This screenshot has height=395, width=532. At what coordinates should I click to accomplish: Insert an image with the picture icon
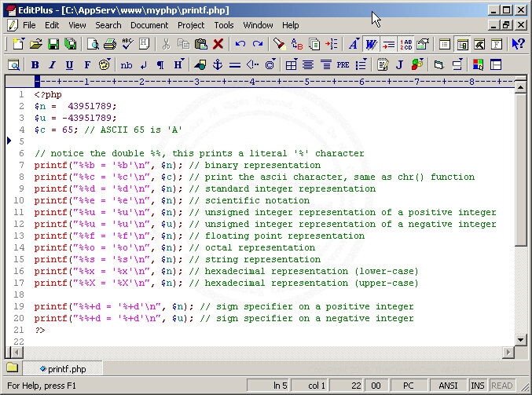tap(200, 64)
